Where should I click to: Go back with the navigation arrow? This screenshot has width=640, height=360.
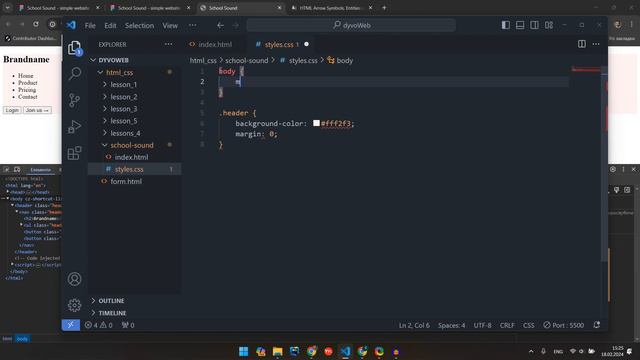pos(220,25)
